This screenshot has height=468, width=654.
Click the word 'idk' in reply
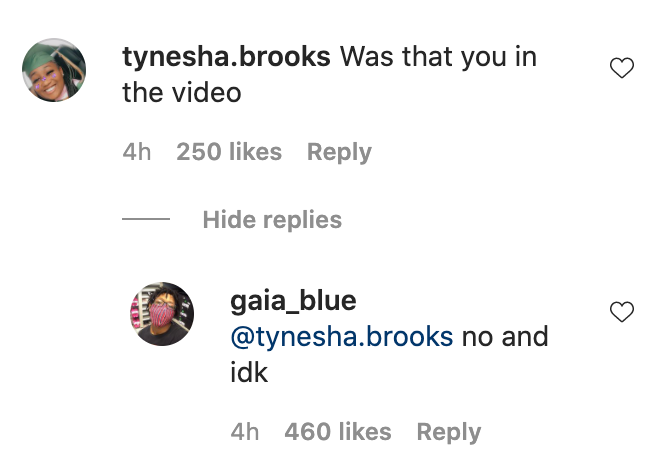249,372
